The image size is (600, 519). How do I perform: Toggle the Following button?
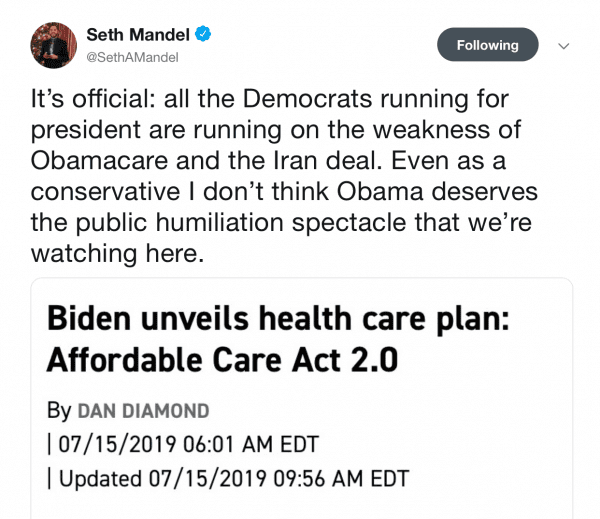click(487, 45)
